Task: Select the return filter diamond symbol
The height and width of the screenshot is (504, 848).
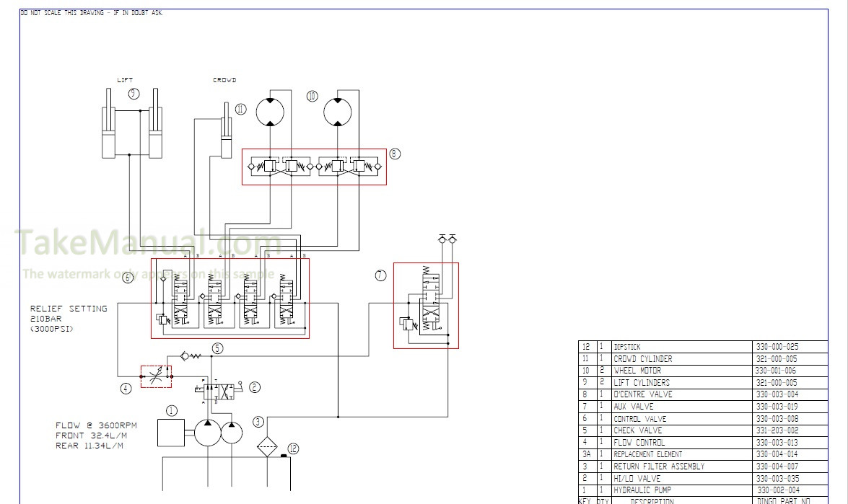Action: pos(267,446)
